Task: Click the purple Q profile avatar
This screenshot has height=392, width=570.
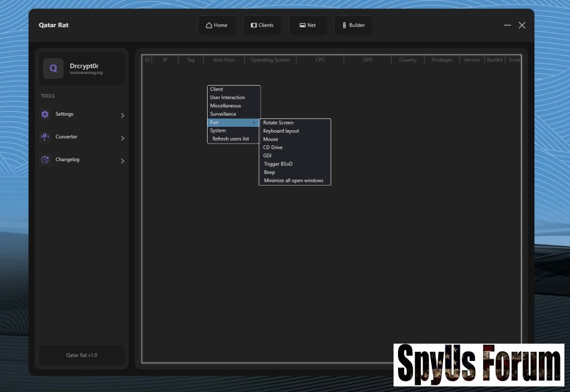Action: pyautogui.click(x=53, y=68)
